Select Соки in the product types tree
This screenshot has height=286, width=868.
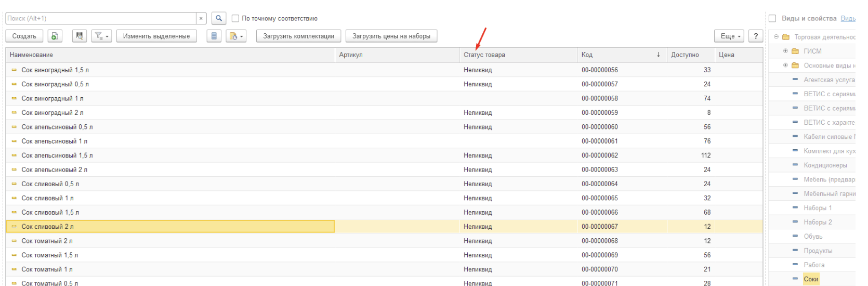[811, 279]
